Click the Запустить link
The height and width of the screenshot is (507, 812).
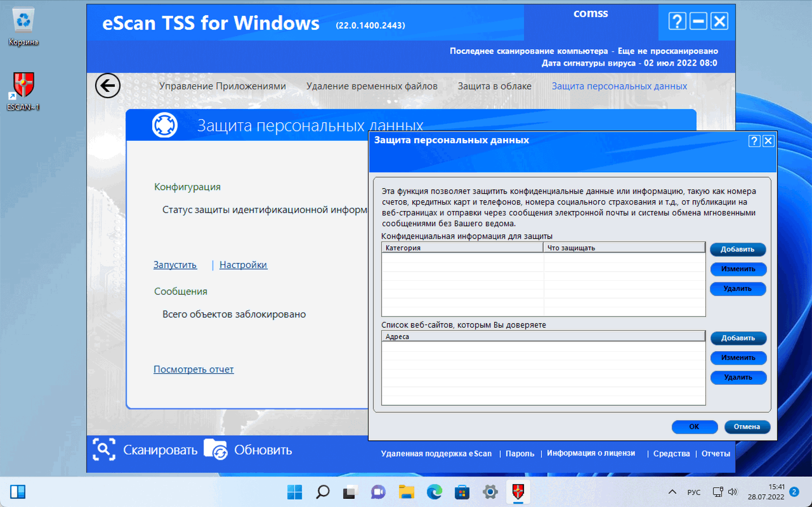(175, 265)
